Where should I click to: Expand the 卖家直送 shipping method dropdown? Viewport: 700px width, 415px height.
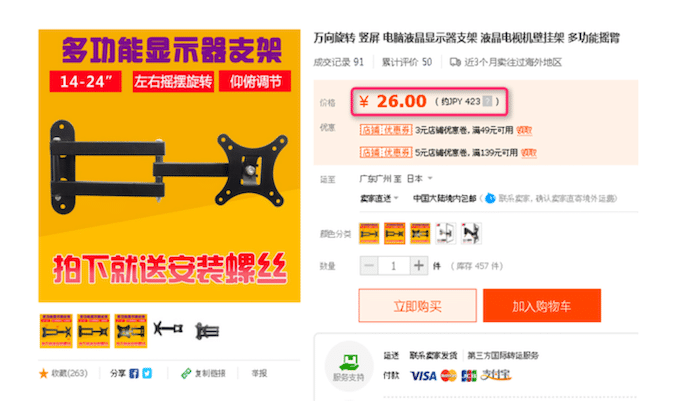pyautogui.click(x=379, y=199)
